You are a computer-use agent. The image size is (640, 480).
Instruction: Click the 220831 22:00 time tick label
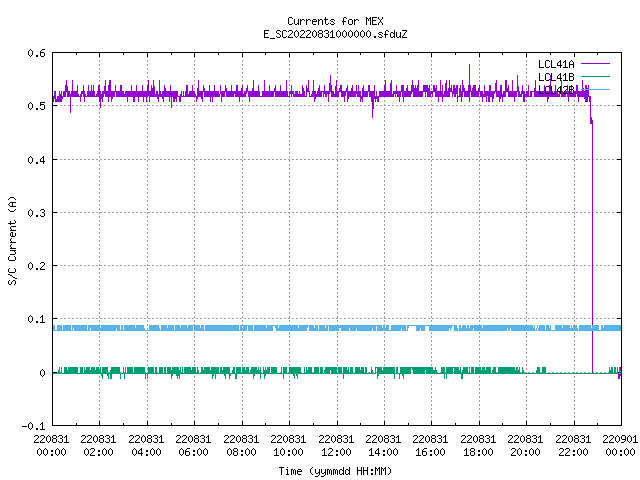pyautogui.click(x=573, y=446)
